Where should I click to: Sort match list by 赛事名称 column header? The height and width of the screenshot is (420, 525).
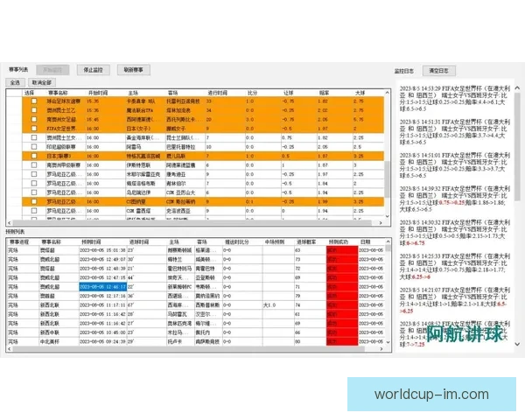[58, 93]
